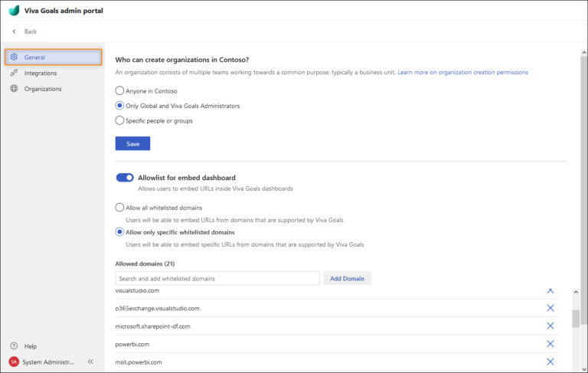Delete microsoft.sharepoint-df.com from allowed domains
Viewport: 588px width, 373px height.
550,326
